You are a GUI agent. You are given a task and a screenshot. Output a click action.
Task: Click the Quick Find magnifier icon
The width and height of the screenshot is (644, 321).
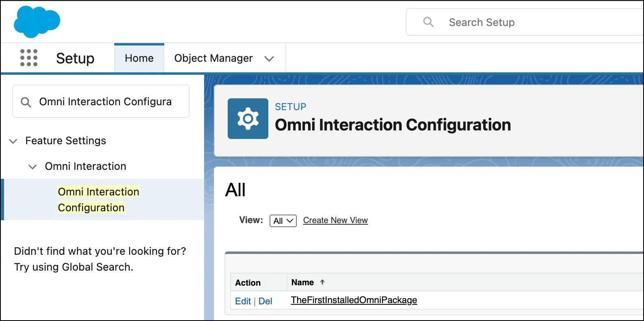(26, 102)
